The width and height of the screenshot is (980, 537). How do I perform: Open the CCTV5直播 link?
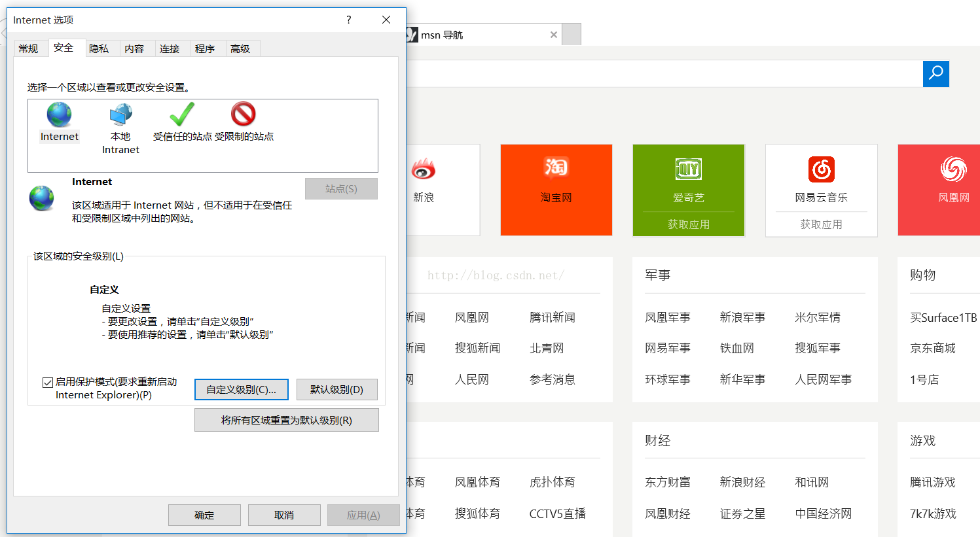point(558,513)
